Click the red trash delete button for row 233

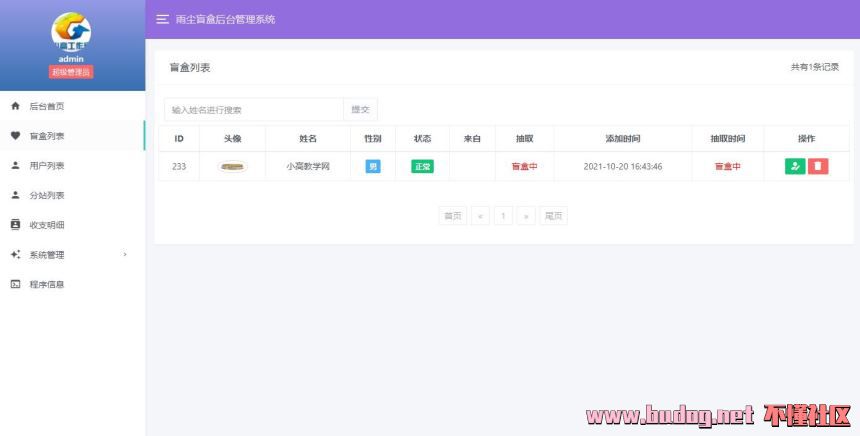(x=818, y=166)
